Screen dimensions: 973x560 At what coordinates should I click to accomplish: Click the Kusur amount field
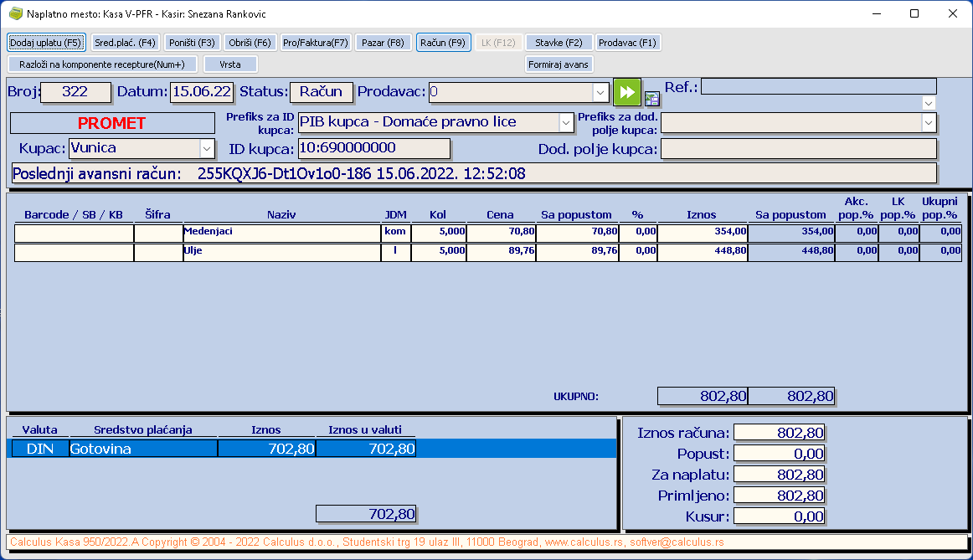(x=780, y=516)
